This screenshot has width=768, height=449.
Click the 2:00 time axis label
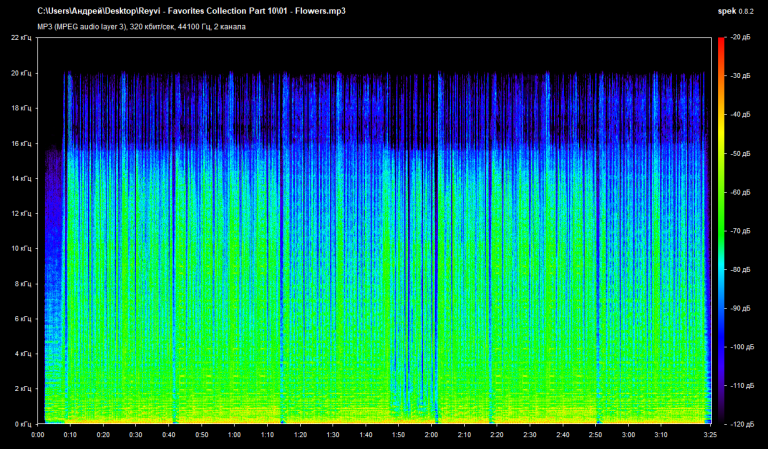coord(432,435)
